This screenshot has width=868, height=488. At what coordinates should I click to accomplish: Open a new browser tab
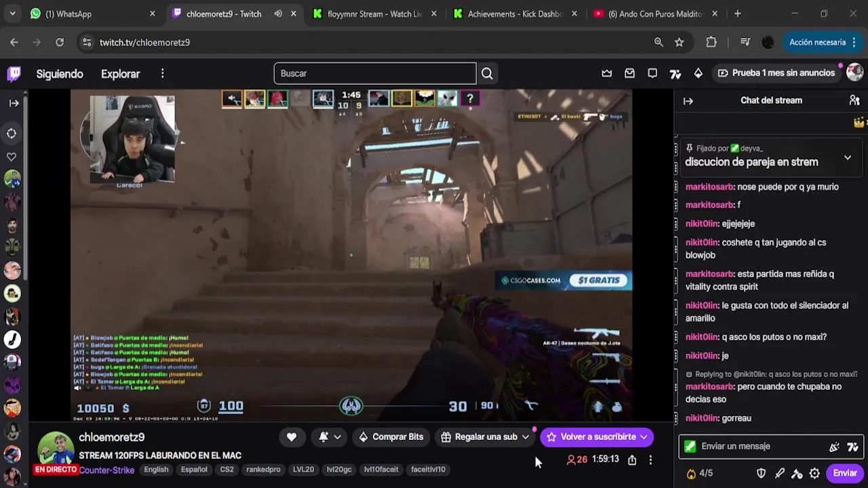pyautogui.click(x=738, y=14)
